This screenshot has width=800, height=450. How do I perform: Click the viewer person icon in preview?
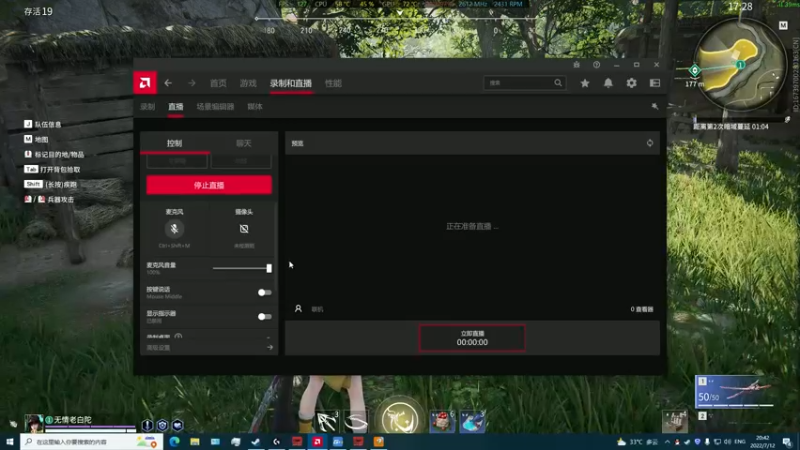298,309
